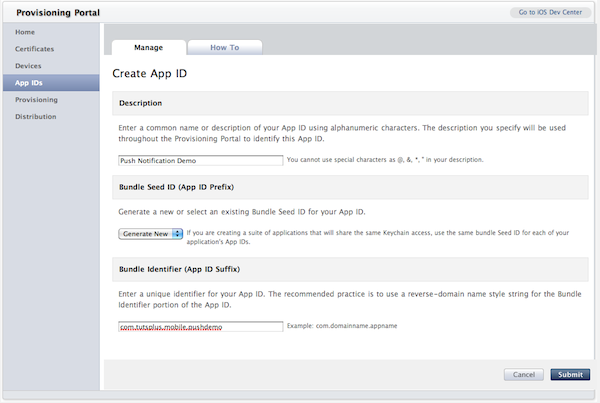The image size is (600, 403).
Task: Open the Distribution section
Action: [x=36, y=116]
